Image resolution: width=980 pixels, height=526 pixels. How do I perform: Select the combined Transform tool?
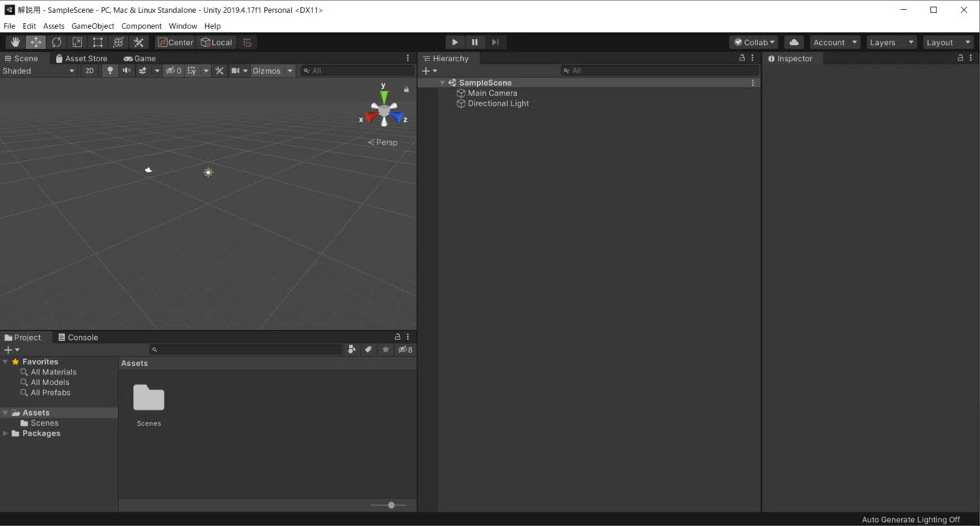coord(119,42)
